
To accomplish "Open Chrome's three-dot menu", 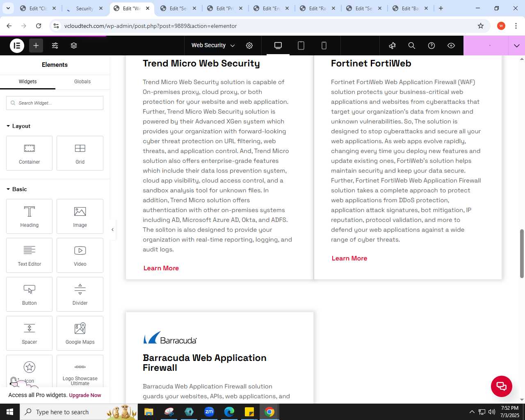I will coord(516,26).
